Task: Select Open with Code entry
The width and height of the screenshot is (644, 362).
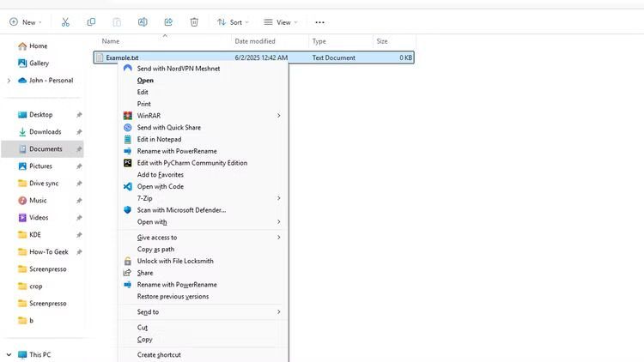Action: point(160,186)
